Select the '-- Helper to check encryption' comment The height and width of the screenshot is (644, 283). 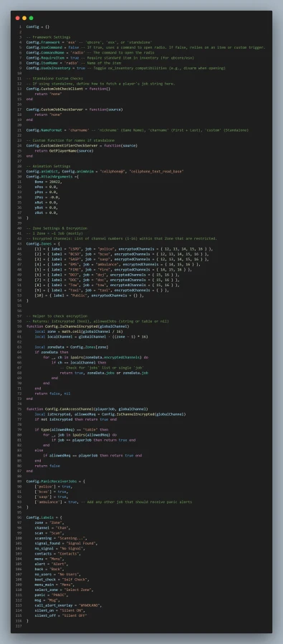point(57,316)
